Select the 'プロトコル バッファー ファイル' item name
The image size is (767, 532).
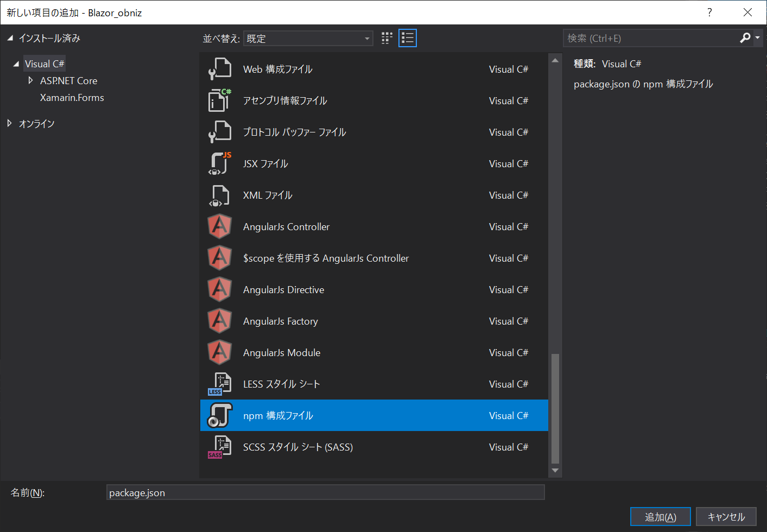tap(295, 132)
